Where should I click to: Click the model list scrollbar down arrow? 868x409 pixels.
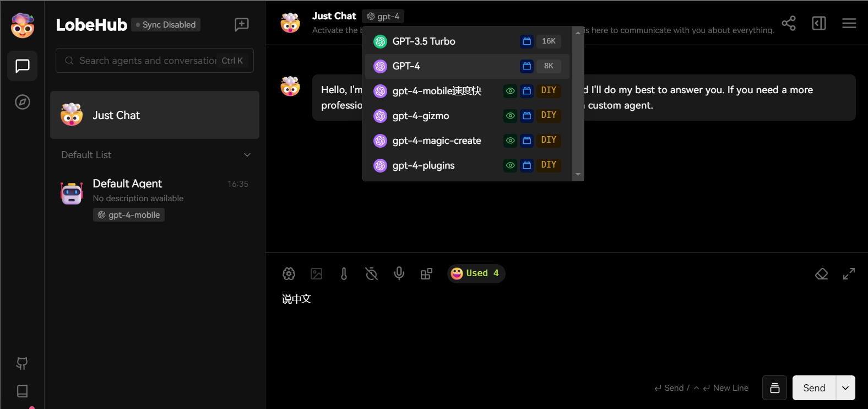(x=578, y=174)
